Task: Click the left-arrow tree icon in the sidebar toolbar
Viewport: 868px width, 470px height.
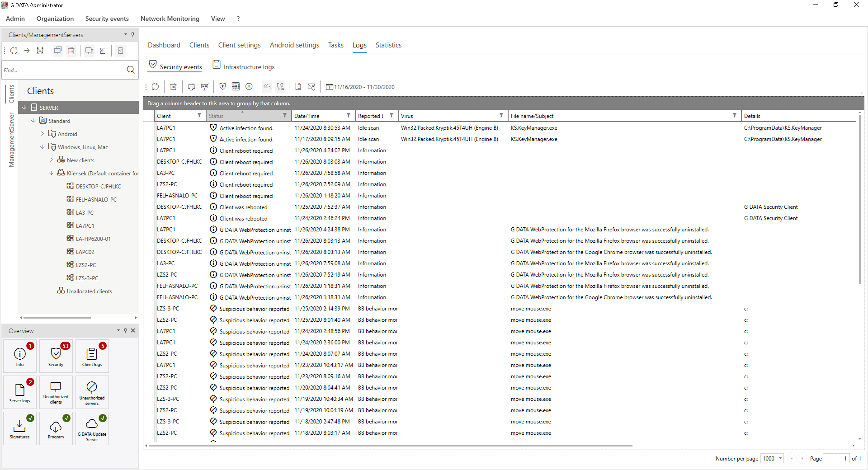Action: pyautogui.click(x=103, y=51)
